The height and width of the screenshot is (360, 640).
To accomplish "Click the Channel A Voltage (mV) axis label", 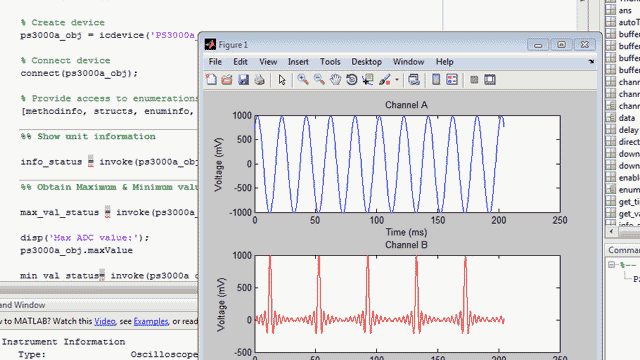I will 218,164.
